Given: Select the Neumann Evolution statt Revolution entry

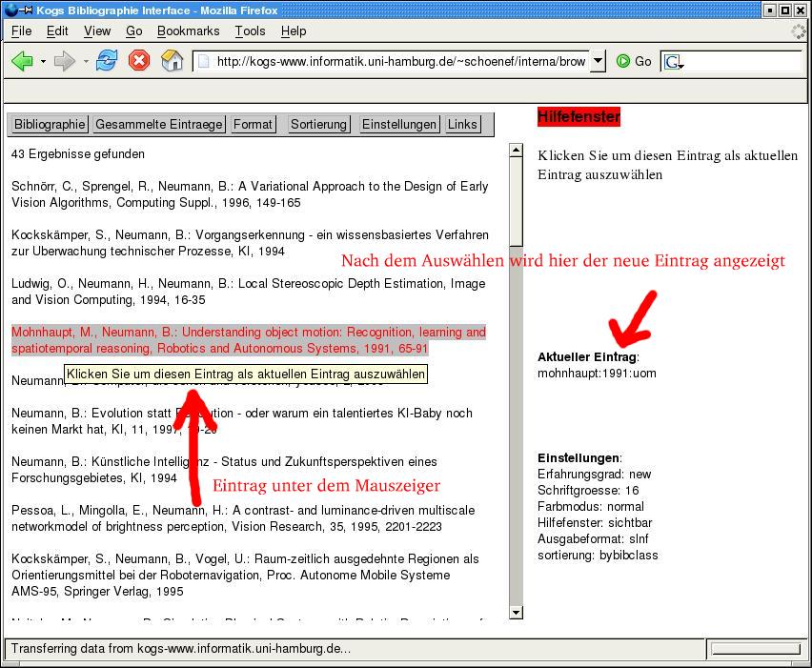Looking at the screenshot, I should tap(242, 421).
